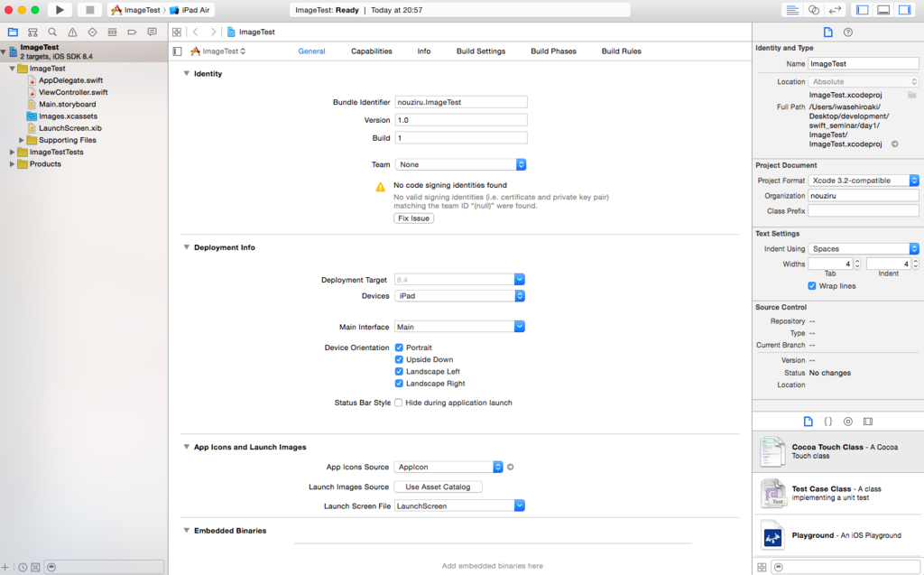Viewport: 924px width, 575px height.
Task: Open the Issue navigator
Action: pos(72,32)
